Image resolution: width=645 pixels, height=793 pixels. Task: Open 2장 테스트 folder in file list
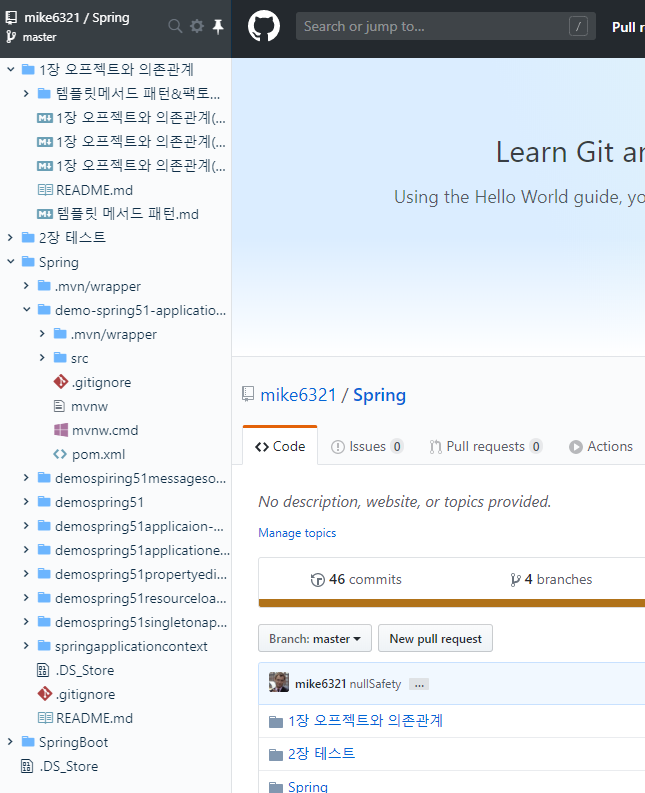(321, 754)
